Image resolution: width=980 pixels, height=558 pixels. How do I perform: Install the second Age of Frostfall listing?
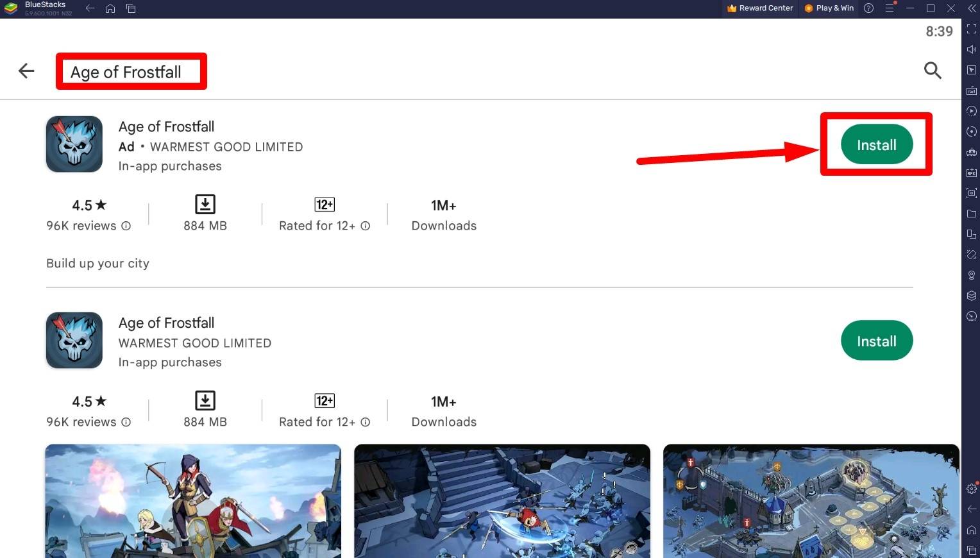(877, 341)
